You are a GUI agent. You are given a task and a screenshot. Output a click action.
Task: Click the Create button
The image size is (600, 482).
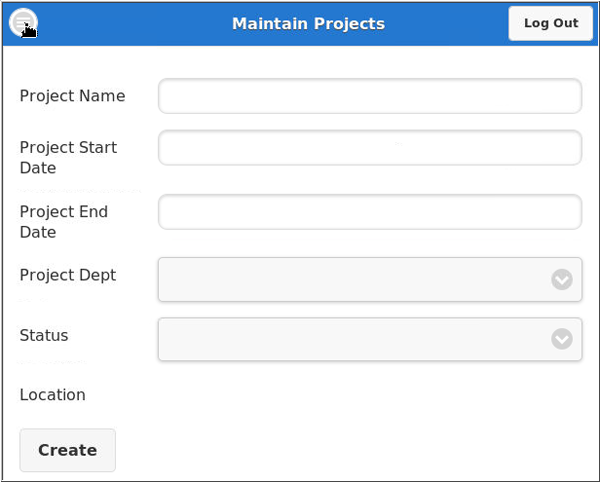point(67,450)
